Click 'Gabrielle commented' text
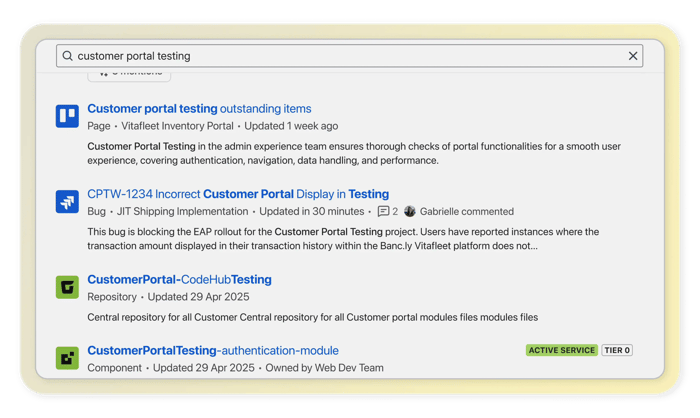700x418 pixels. pos(467,212)
